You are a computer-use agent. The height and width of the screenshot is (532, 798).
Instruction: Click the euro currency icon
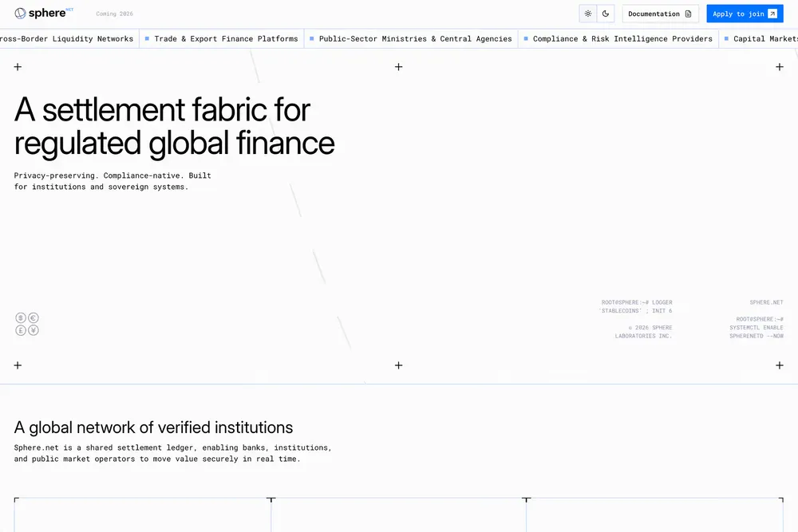[33, 318]
